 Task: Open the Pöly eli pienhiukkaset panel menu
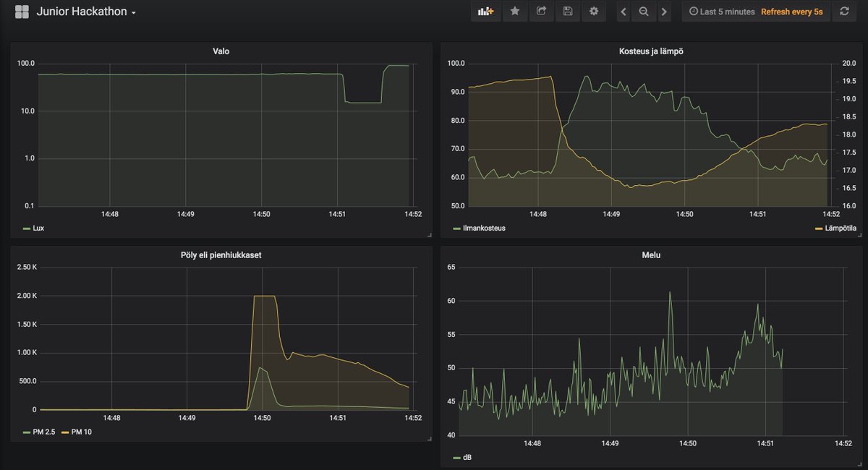(x=221, y=255)
